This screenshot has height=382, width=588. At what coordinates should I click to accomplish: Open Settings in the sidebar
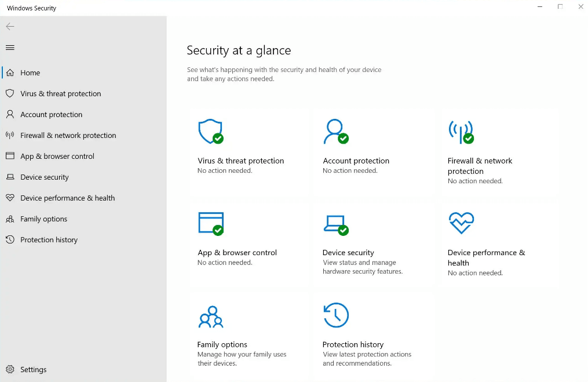(x=33, y=370)
